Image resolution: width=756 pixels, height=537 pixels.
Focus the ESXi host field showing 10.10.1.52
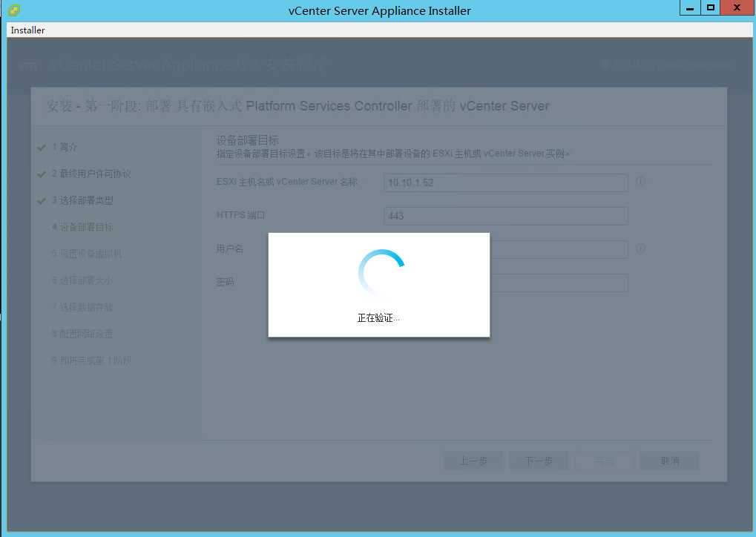click(506, 182)
